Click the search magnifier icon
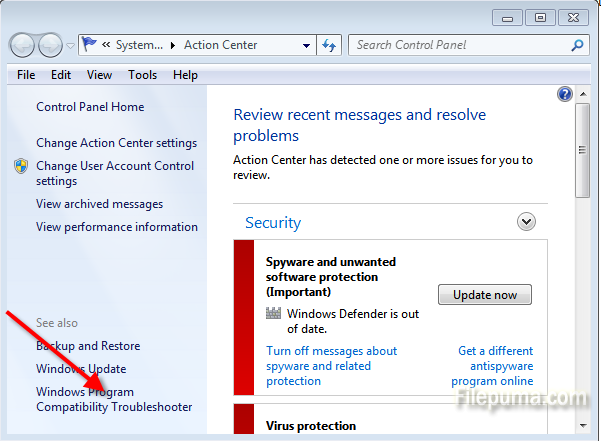This screenshot has height=441, width=601. click(577, 45)
